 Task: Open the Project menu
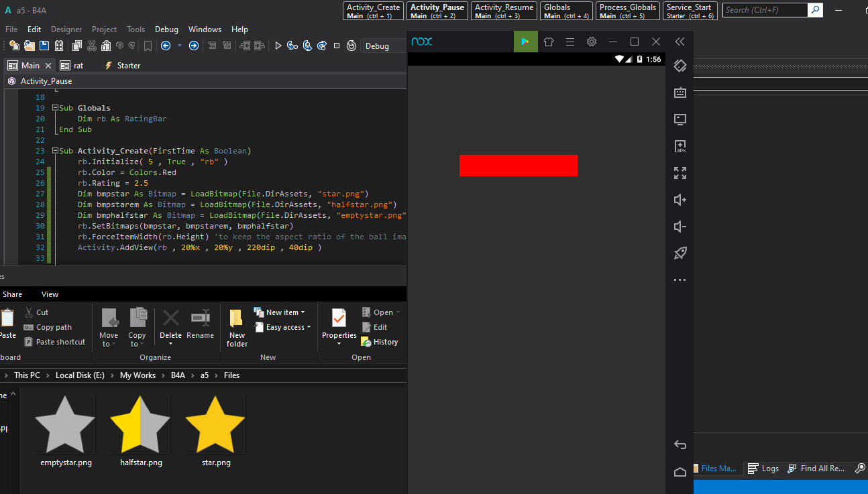click(x=104, y=29)
